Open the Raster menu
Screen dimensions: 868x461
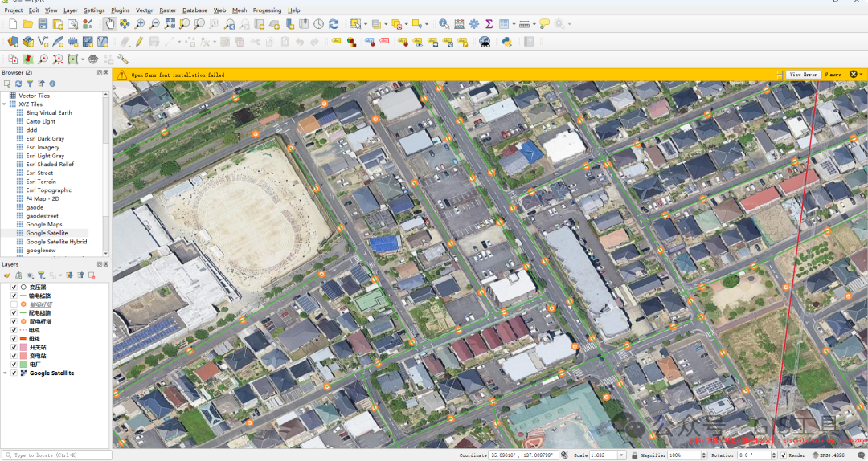tap(168, 10)
